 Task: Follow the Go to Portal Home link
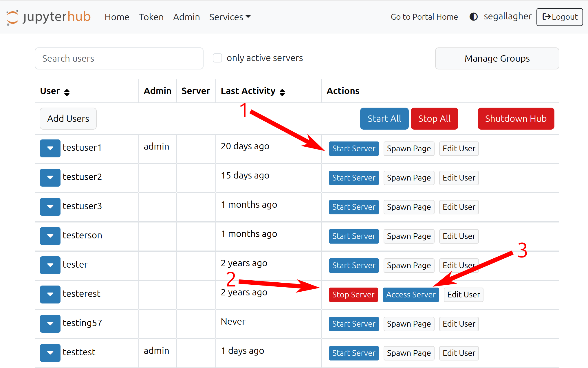click(x=424, y=17)
